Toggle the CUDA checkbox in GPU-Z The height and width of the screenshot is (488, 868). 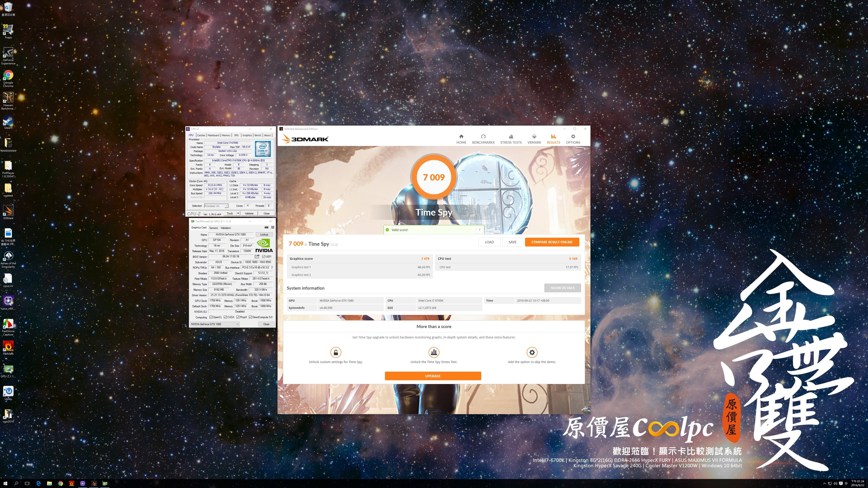pos(225,317)
